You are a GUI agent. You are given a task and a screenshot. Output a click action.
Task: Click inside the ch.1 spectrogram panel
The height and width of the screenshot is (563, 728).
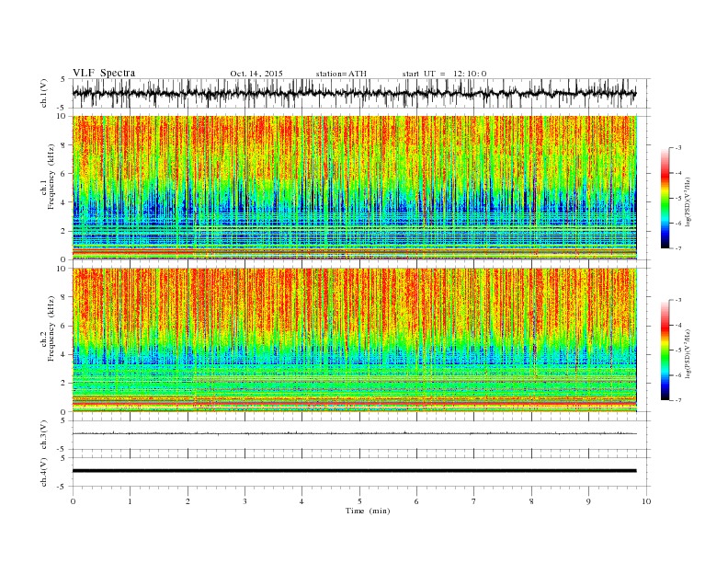tap(355, 187)
